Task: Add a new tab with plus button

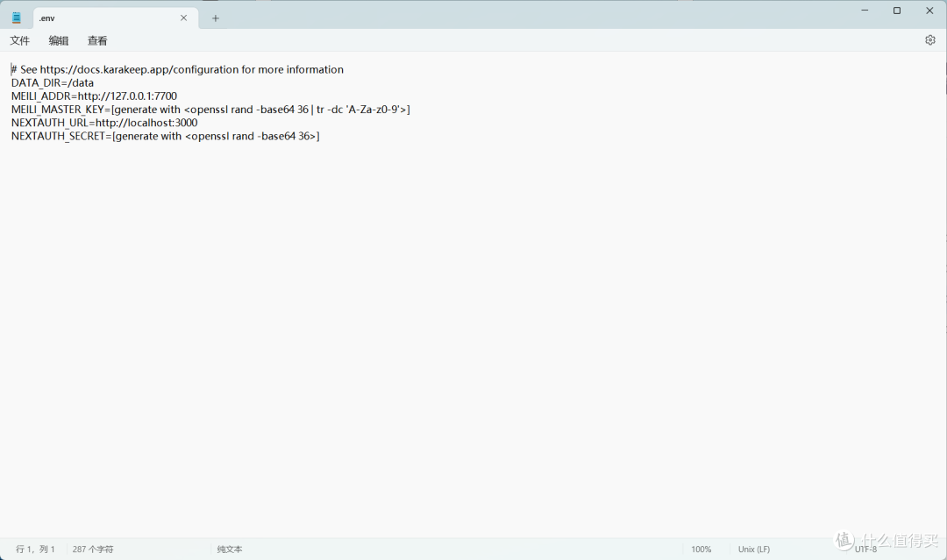Action: (x=216, y=18)
